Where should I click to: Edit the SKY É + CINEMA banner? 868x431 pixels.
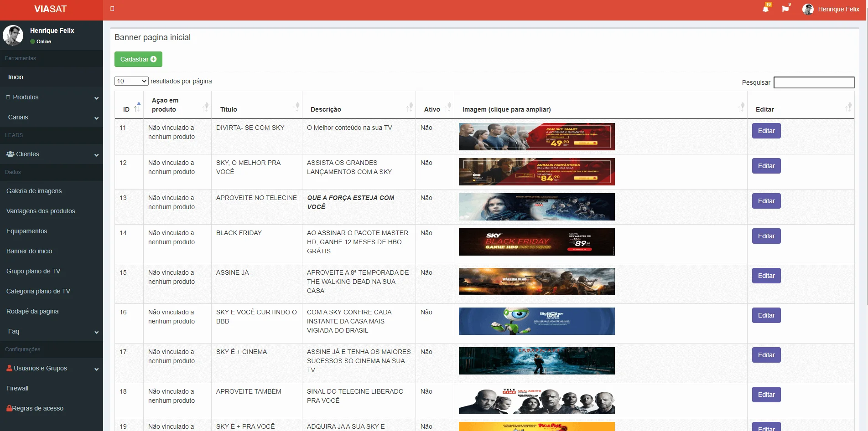[766, 355]
